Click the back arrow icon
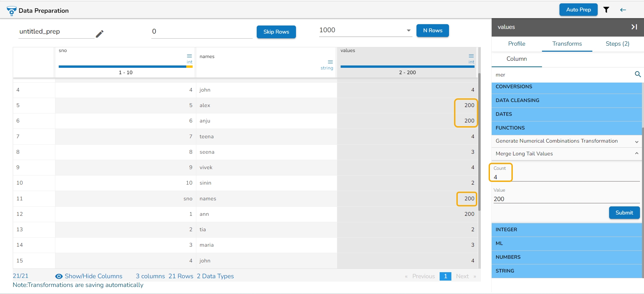Viewport: 644px width, 294px height. coord(623,10)
